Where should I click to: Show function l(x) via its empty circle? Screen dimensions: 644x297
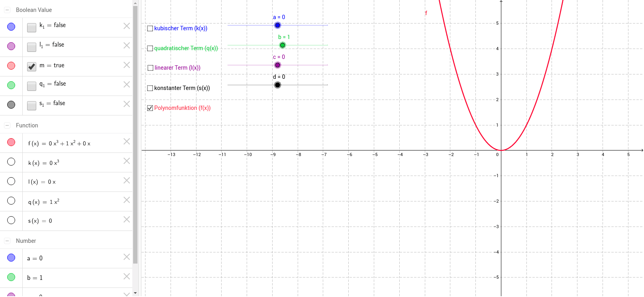coord(11,181)
